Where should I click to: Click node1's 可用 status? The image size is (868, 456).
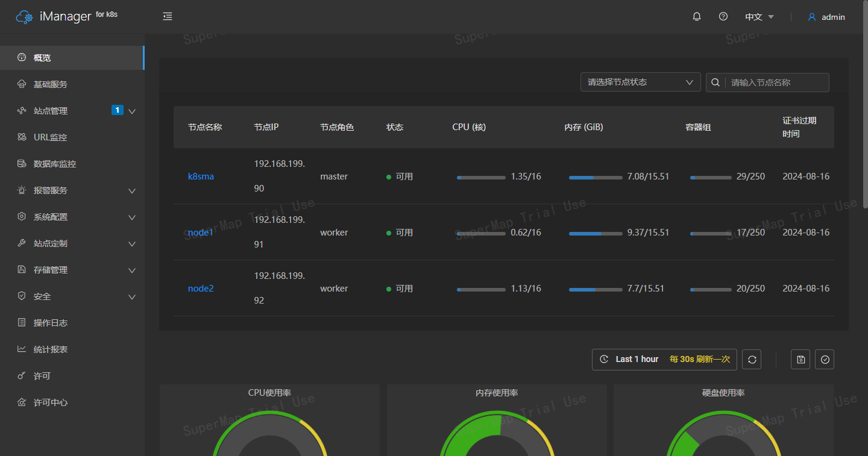tap(400, 233)
